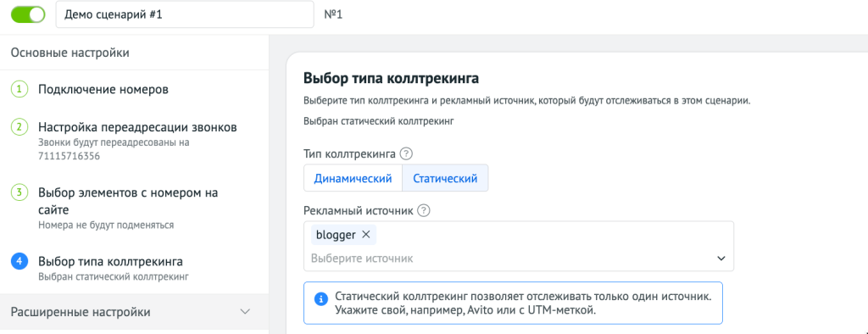Click the step 1 number circle icon
The image size is (868, 334).
(x=19, y=89)
